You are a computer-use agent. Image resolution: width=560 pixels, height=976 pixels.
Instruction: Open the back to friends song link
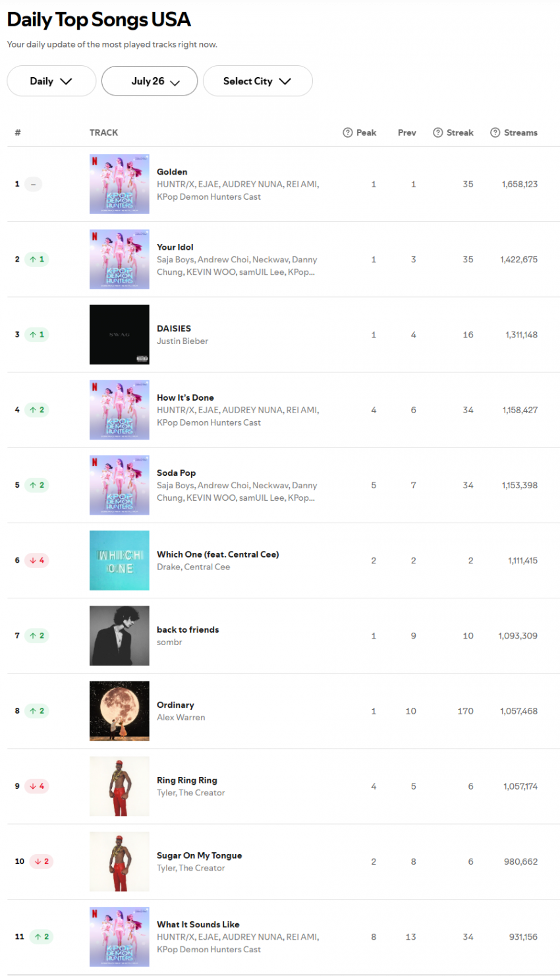tap(188, 629)
